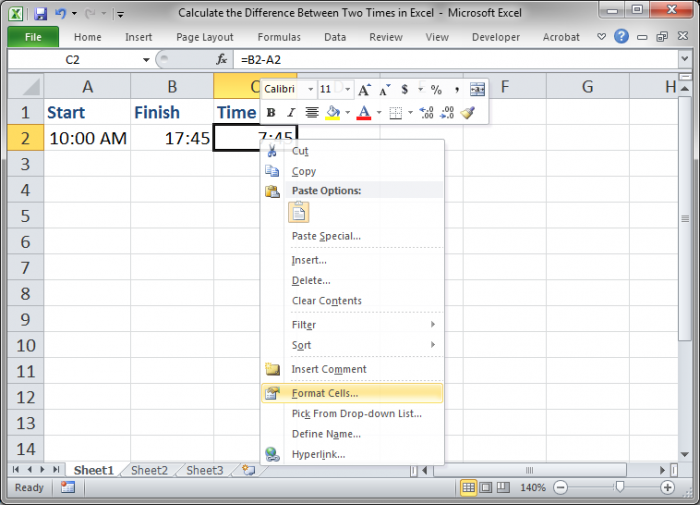Click the copy pages icon beside Copy
The height and width of the screenshot is (505, 700).
coord(272,171)
